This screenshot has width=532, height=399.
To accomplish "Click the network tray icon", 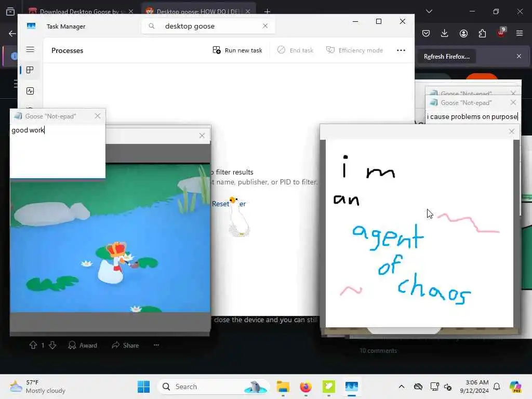I will pyautogui.click(x=434, y=387).
